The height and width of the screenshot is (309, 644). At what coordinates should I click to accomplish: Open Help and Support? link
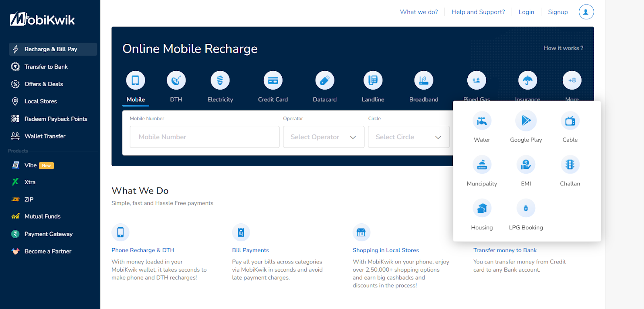pyautogui.click(x=478, y=12)
